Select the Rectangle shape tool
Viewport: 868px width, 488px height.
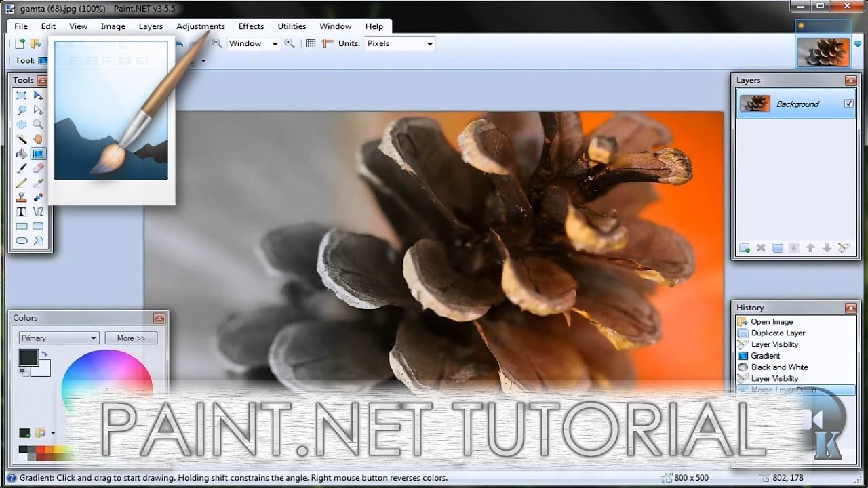pos(21,226)
